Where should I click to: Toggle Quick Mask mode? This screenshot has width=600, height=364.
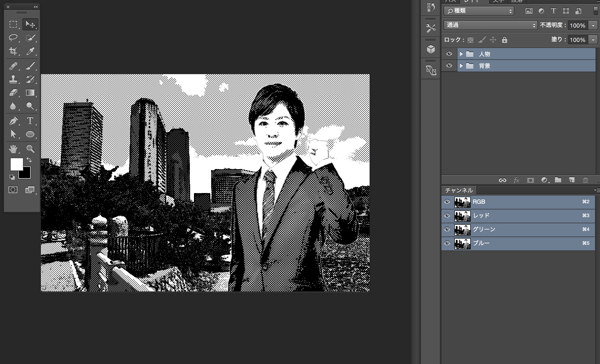click(x=13, y=190)
